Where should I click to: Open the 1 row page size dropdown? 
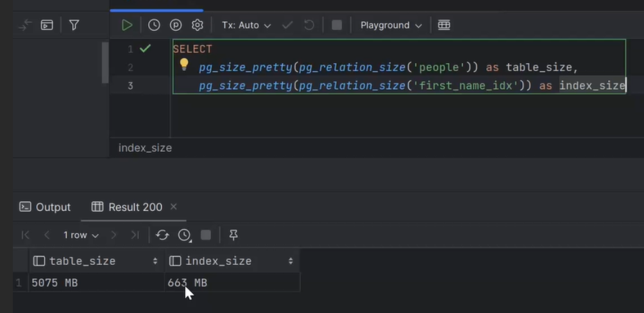81,235
